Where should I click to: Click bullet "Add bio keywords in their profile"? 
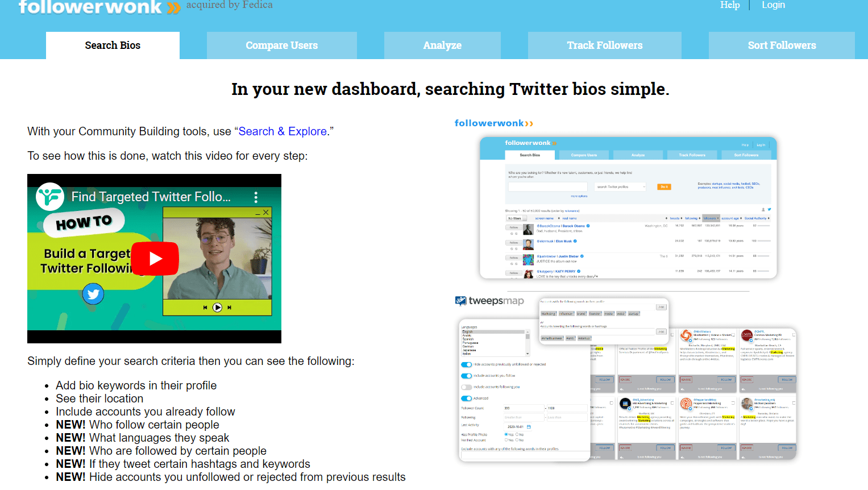pos(136,385)
